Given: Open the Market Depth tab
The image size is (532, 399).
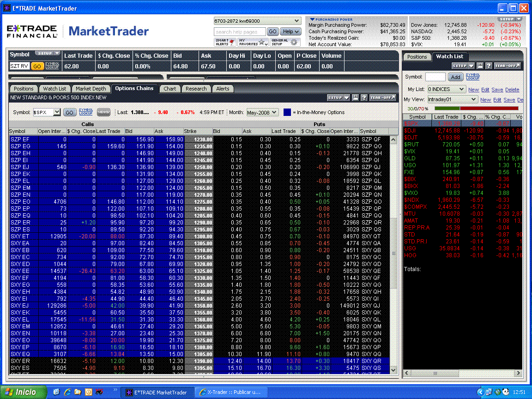Looking at the screenshot, I should pyautogui.click(x=91, y=89).
